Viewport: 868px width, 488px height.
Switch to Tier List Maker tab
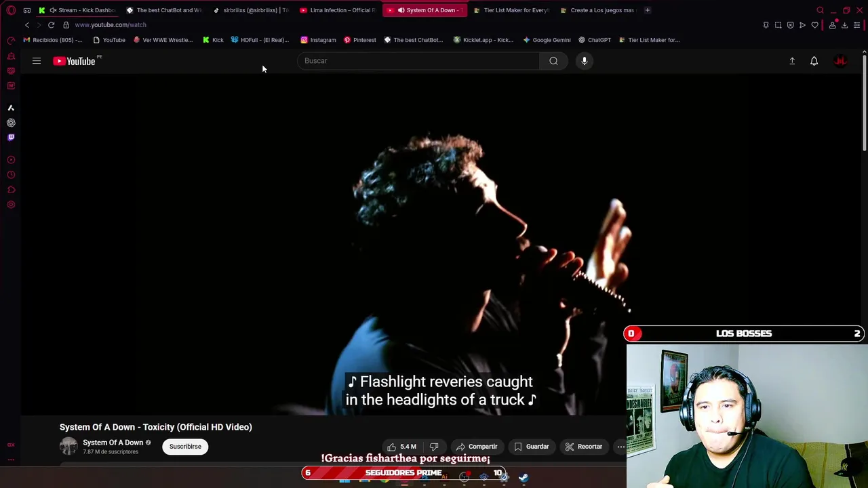(511, 10)
